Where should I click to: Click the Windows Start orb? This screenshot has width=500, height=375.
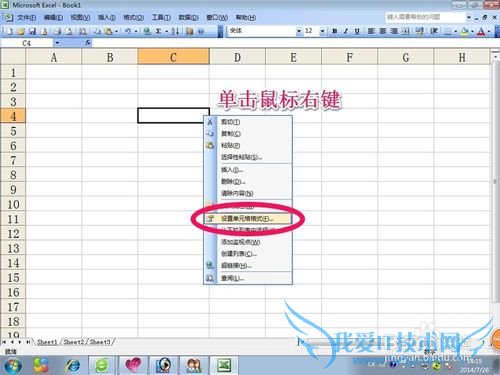pyautogui.click(x=13, y=365)
